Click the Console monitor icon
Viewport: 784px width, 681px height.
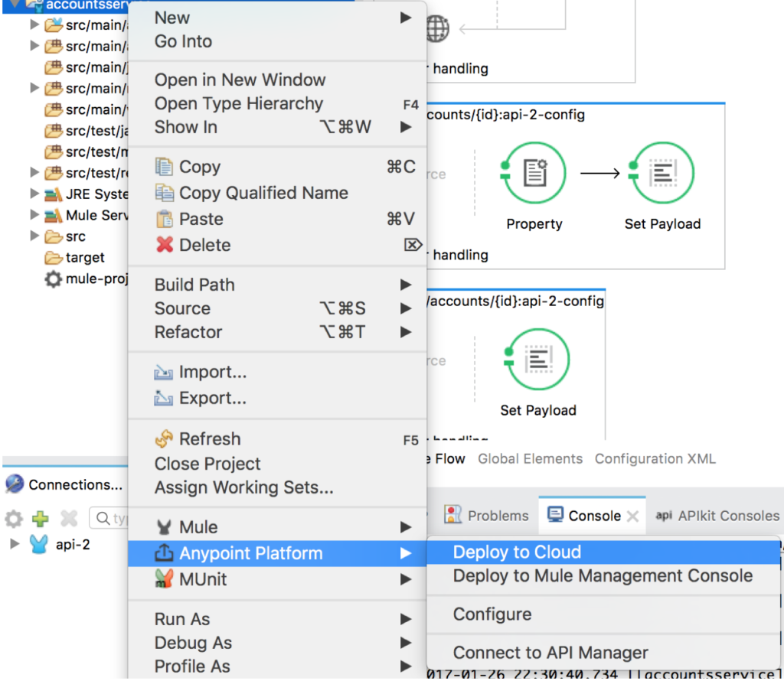tap(555, 515)
